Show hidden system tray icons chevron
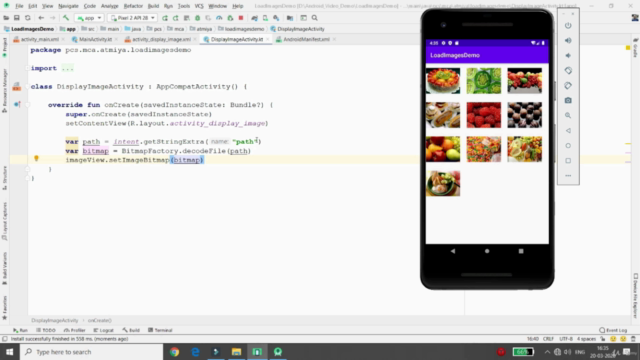640x360 pixels. pos(547,352)
